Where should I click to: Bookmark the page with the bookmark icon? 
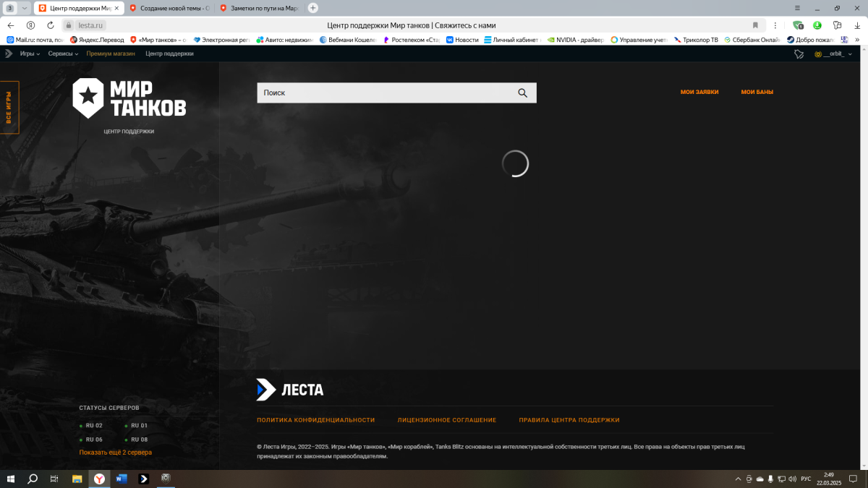click(x=756, y=25)
